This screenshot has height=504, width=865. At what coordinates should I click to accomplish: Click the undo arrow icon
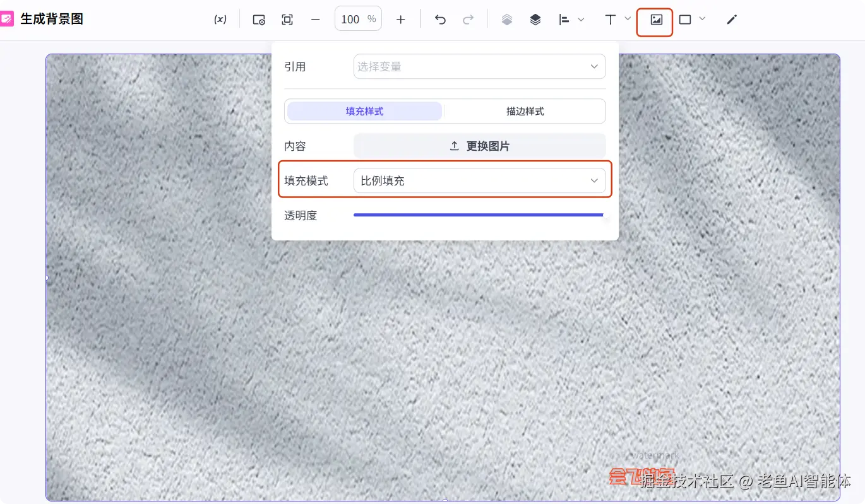click(x=440, y=20)
